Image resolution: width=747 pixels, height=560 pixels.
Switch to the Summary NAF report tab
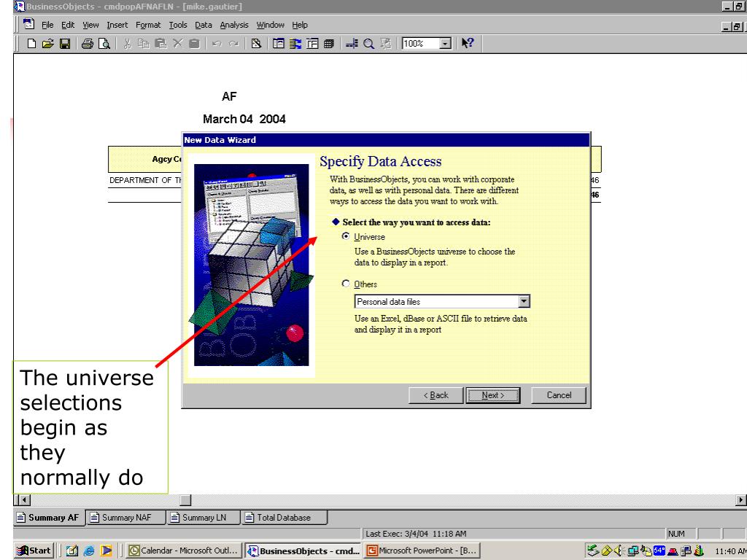point(126,518)
